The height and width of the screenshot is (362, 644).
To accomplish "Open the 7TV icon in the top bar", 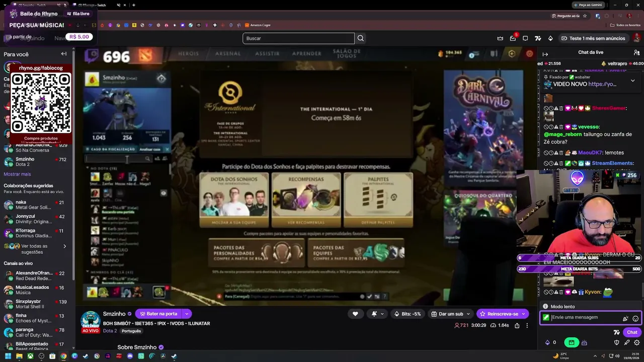I will point(538,38).
